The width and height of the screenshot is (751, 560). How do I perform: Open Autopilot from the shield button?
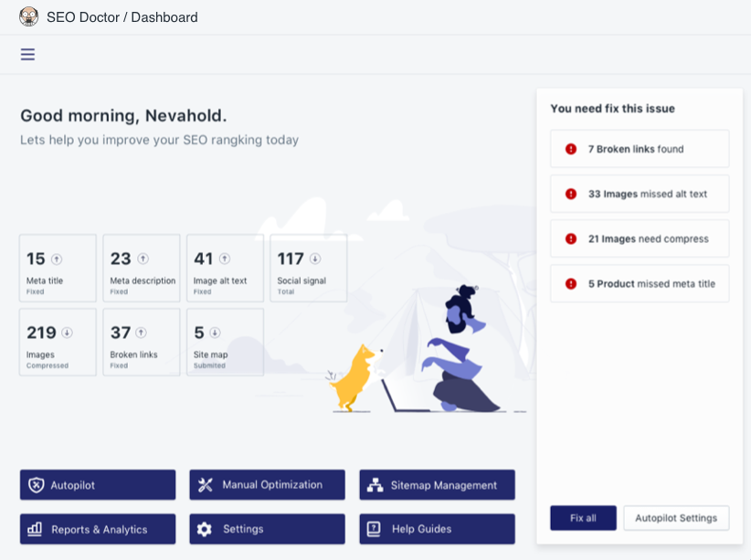(98, 485)
